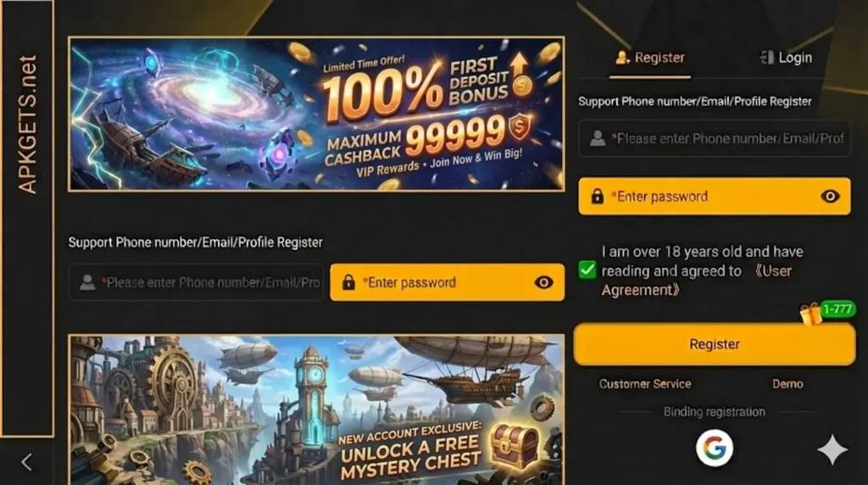868x485 pixels.
Task: Click the gift box 1-777 badge
Action: point(827,313)
